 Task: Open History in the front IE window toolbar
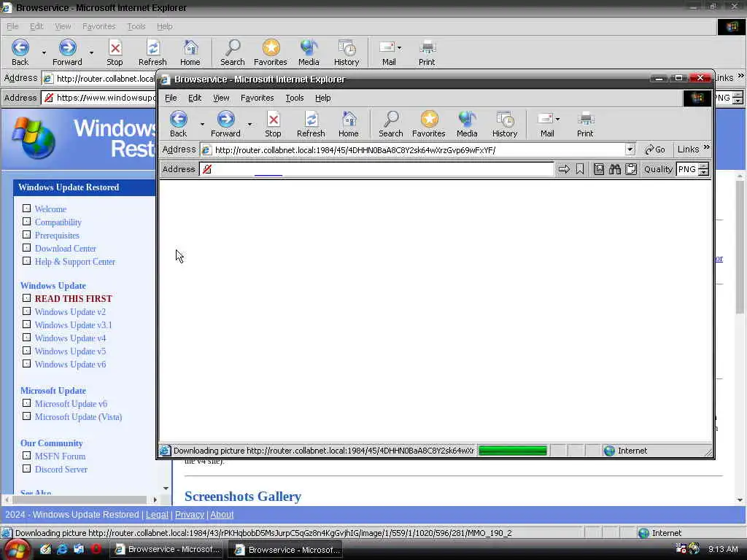click(505, 124)
